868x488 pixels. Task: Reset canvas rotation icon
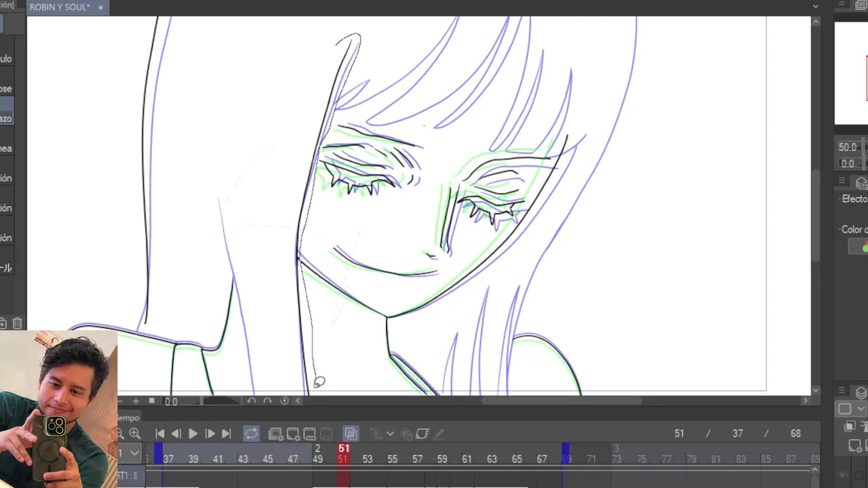click(284, 401)
